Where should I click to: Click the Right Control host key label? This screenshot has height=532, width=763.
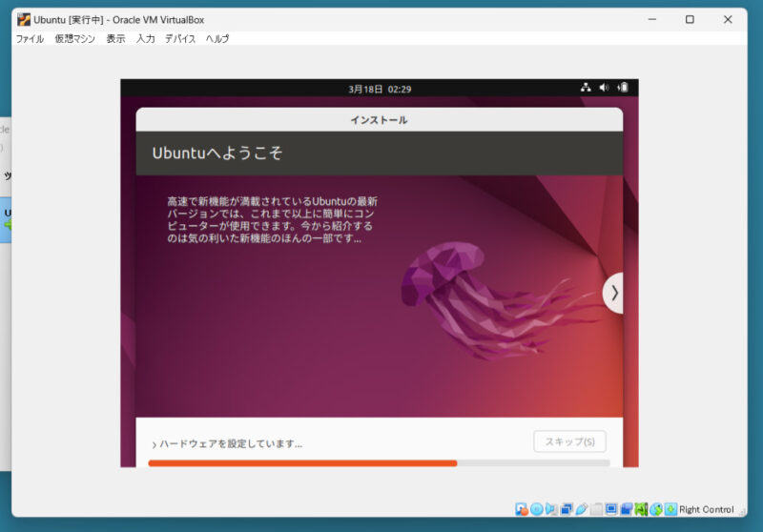707,510
